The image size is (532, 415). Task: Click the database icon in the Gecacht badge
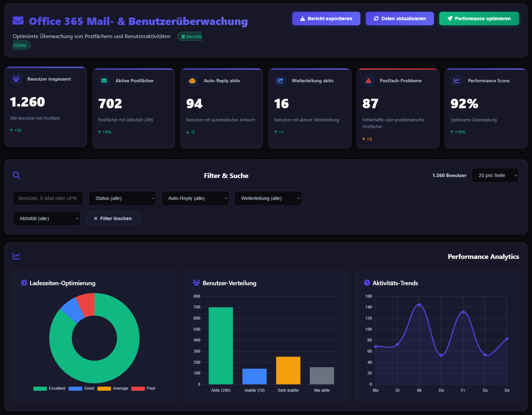click(183, 37)
